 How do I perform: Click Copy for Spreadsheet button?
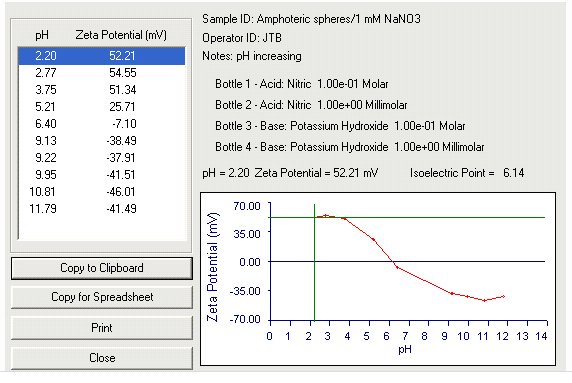click(102, 297)
